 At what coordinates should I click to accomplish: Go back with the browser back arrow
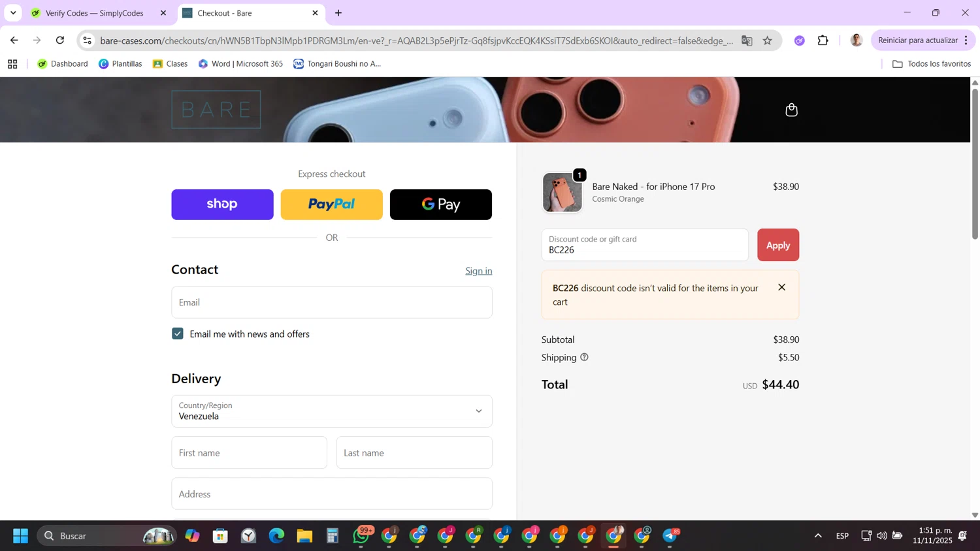pos(14,40)
